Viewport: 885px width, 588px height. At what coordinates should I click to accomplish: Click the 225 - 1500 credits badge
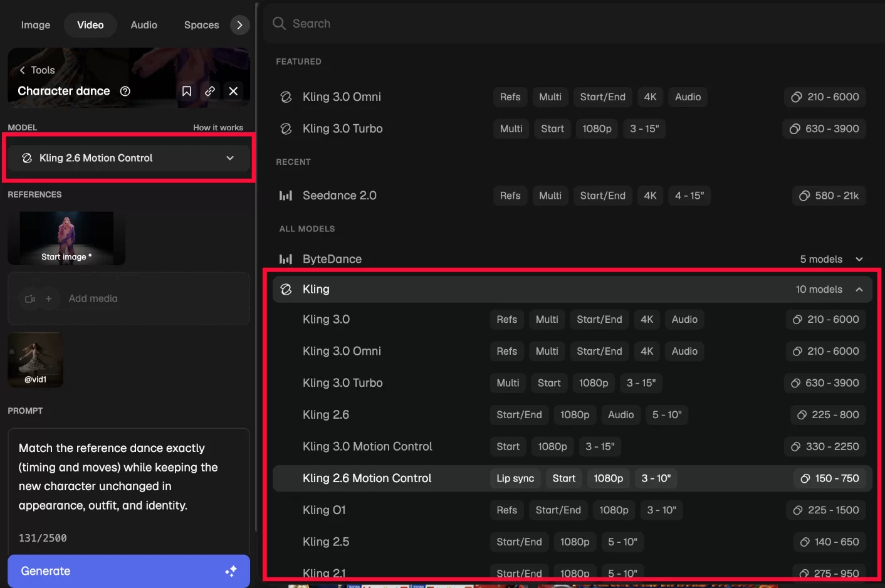(825, 510)
